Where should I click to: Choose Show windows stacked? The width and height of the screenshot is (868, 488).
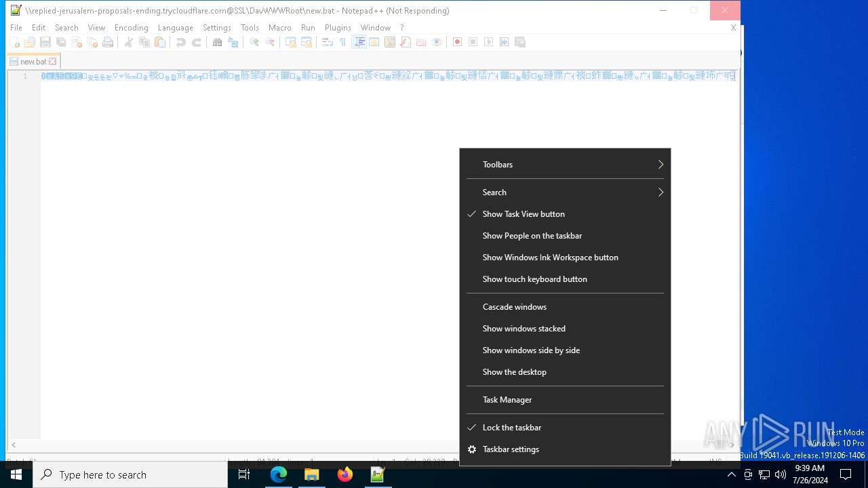pyautogui.click(x=565, y=329)
